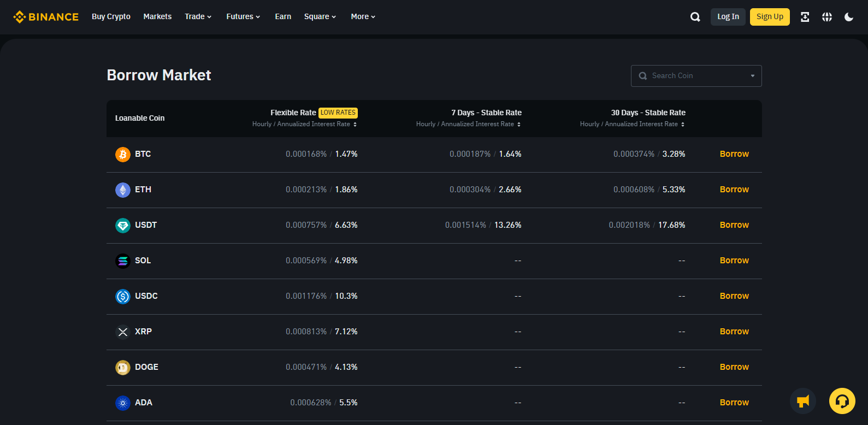Select USDC flexible rate 10.3%
868x425 pixels.
346,296
